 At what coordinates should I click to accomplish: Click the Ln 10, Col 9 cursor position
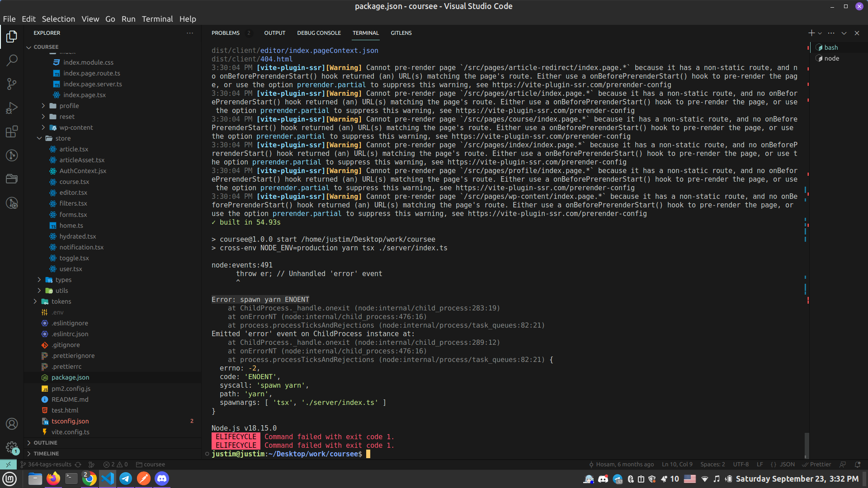pos(677,465)
